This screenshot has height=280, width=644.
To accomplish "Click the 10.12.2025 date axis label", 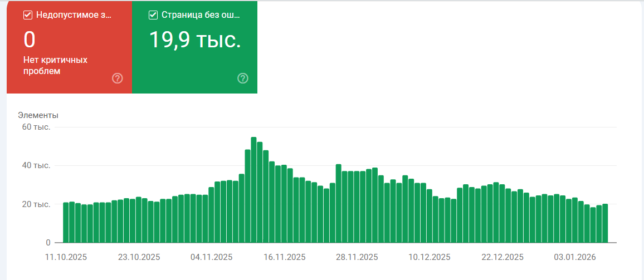I will [430, 257].
